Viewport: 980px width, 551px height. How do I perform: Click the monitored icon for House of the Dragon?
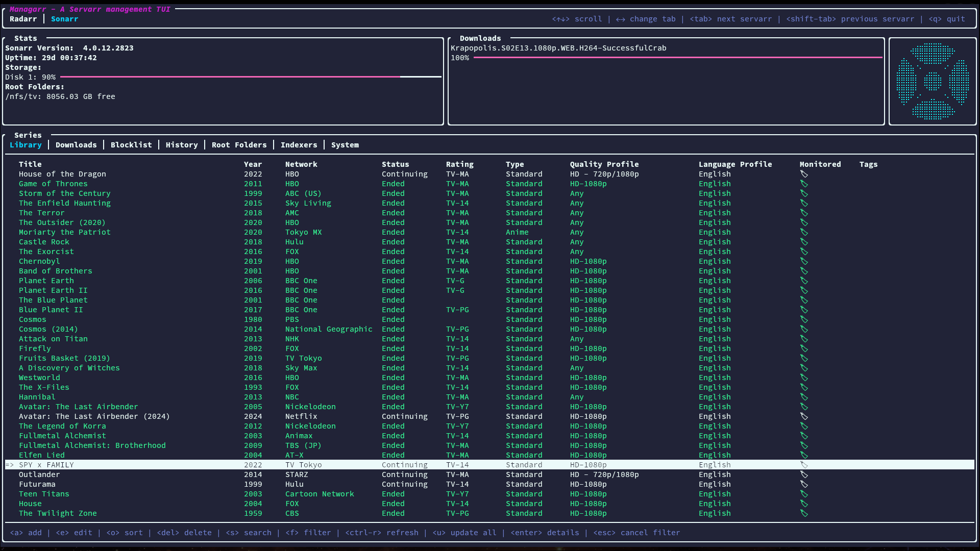pos(804,174)
